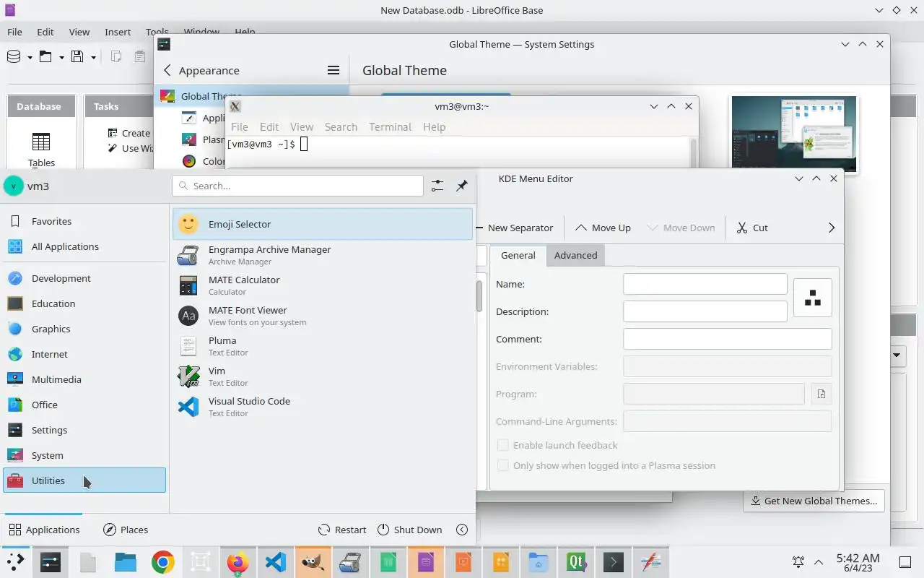Launch Visual Studio Code from the list
Screen dimensions: 924x578
(x=323, y=407)
